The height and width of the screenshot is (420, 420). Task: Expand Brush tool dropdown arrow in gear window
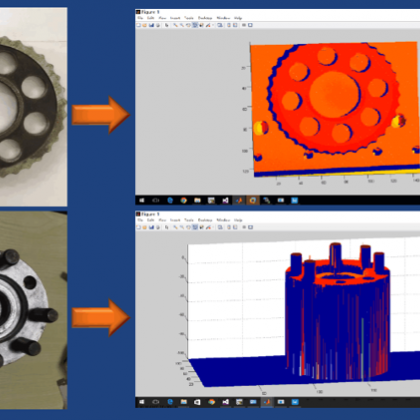213,25
